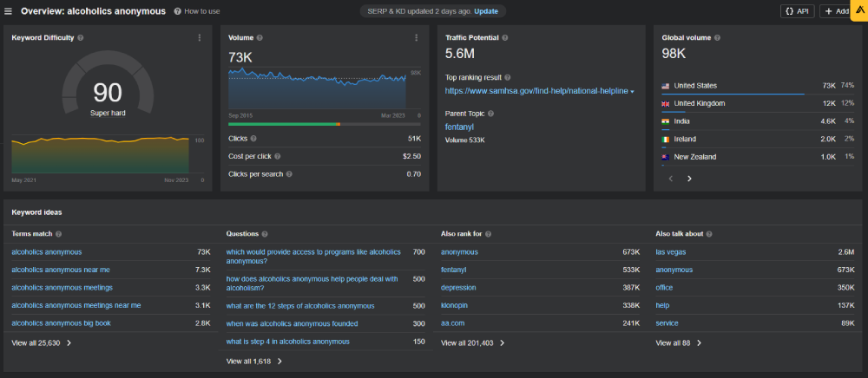868x378 pixels.
Task: Click Top ranking result info icon
Action: (x=508, y=77)
